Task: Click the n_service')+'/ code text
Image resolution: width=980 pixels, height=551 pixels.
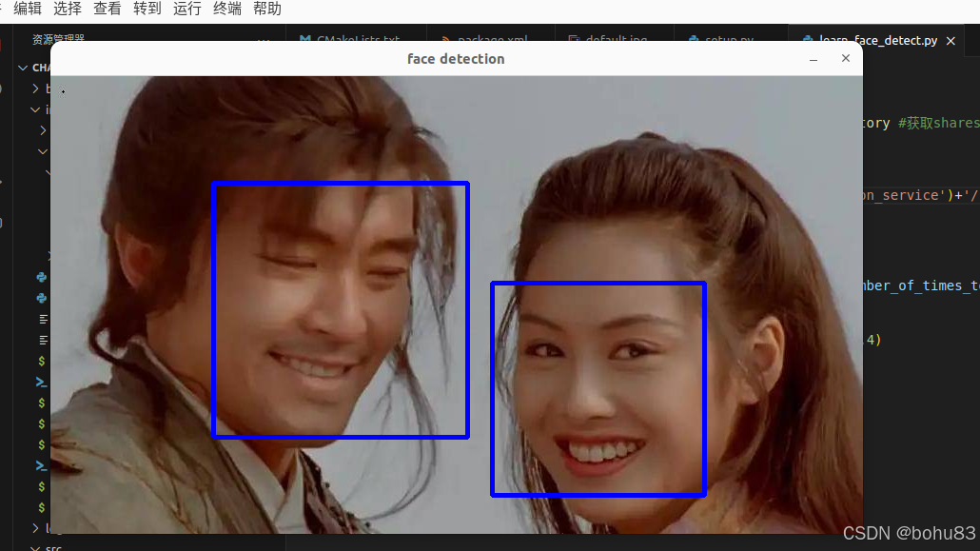Action: click(x=921, y=195)
